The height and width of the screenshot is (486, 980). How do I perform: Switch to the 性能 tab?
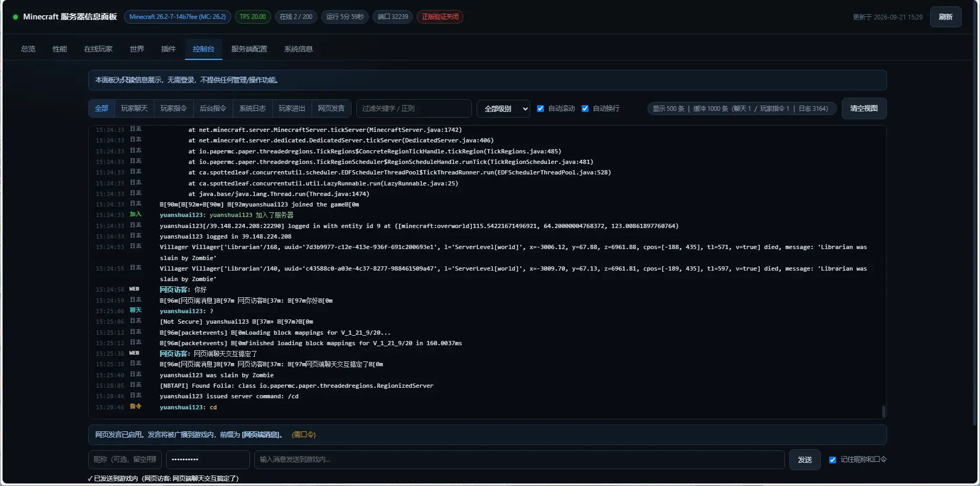[x=60, y=49]
